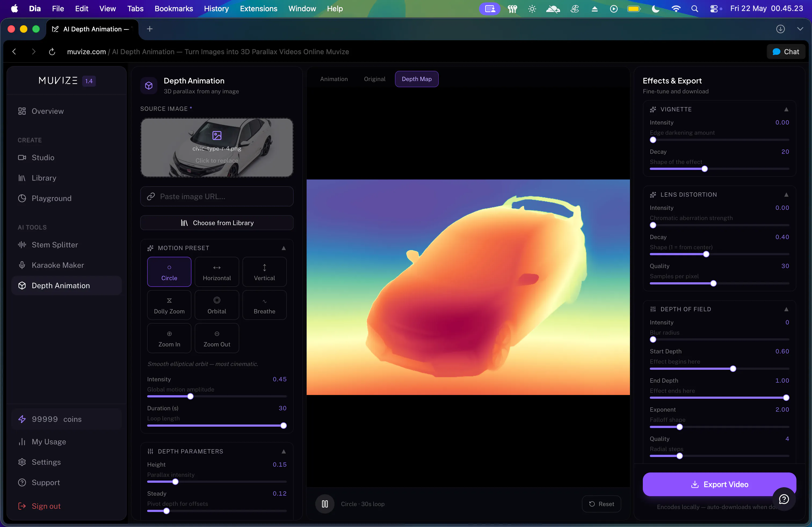Click the Depth Animation cube icon in header
Viewport: 812px width, 527px height.
pos(149,86)
